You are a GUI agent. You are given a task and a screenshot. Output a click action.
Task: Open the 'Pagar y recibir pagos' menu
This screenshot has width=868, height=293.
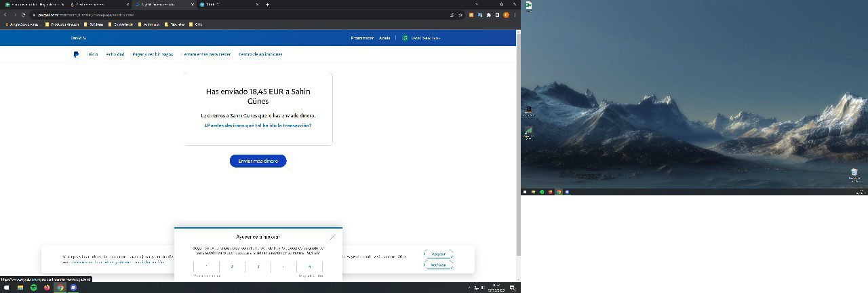click(153, 54)
